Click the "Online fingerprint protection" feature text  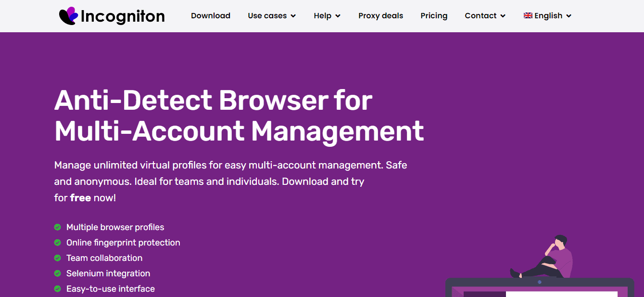123,243
